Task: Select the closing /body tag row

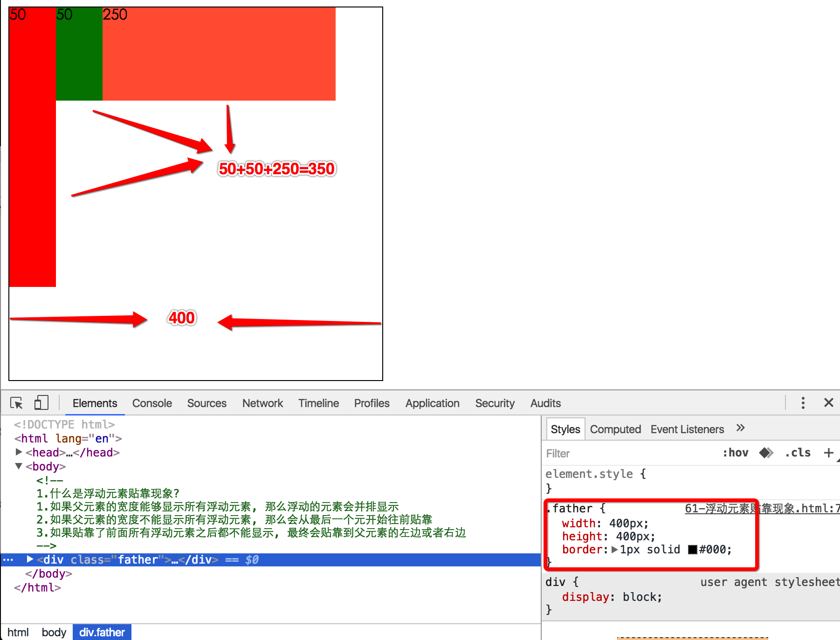Action: pyautogui.click(x=48, y=573)
